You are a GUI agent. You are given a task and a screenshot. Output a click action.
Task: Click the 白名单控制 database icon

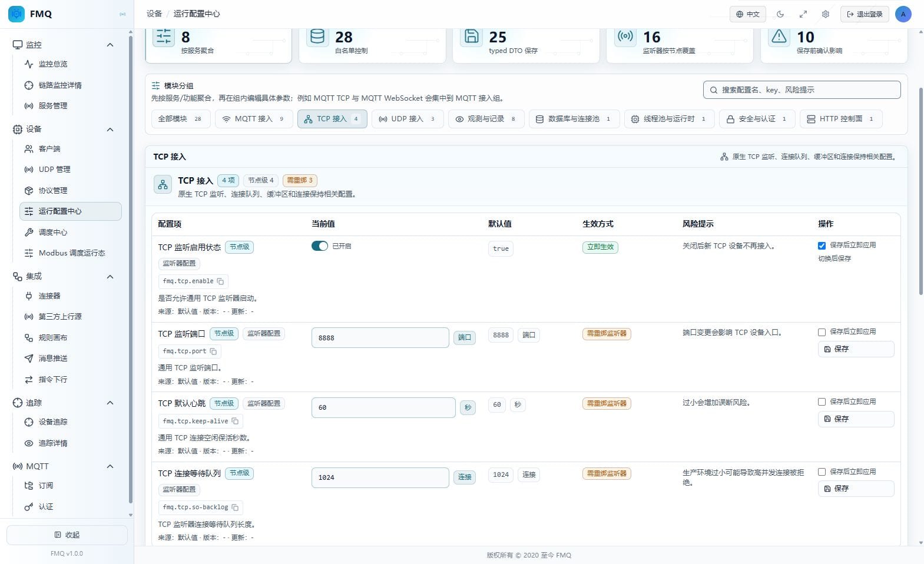coord(317,37)
